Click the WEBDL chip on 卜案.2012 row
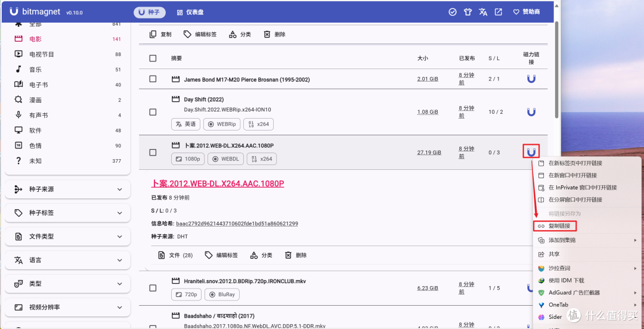Viewport: 644px width, 329px height. [225, 159]
